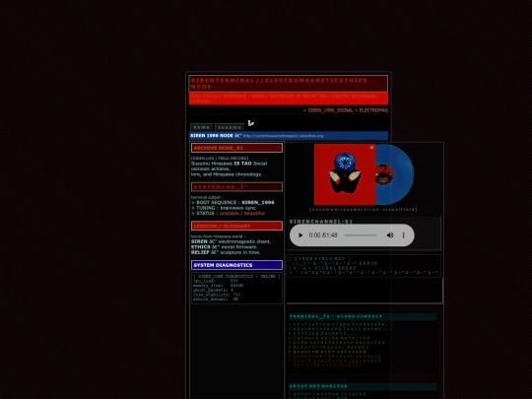The width and height of the screenshot is (532, 399).
Task: Click the SIREN electromagnetic chant glossary entry
Action: coord(232,241)
